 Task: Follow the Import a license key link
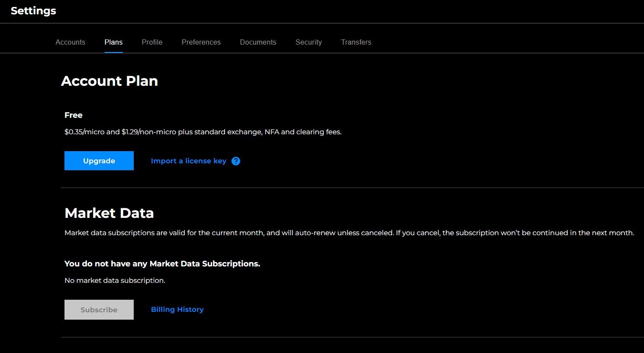point(189,161)
